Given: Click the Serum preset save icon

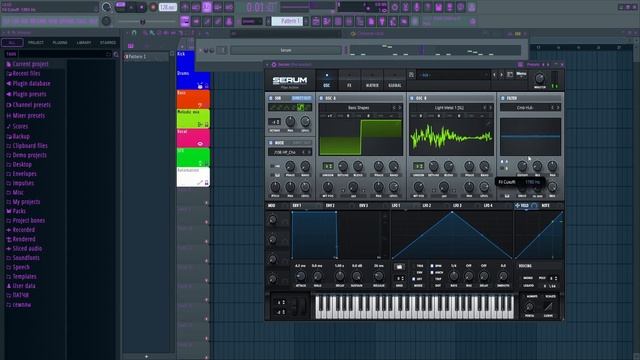Looking at the screenshot, I should pyautogui.click(x=411, y=75).
